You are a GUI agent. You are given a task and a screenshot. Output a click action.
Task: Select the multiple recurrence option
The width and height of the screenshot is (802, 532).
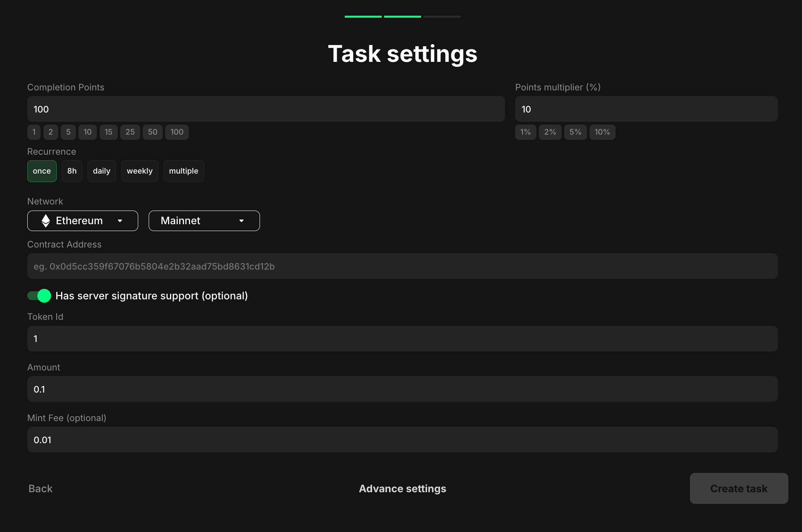[x=184, y=171]
